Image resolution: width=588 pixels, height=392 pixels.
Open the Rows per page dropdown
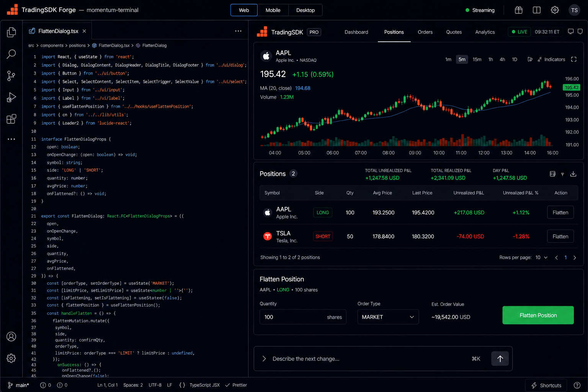[x=541, y=257]
